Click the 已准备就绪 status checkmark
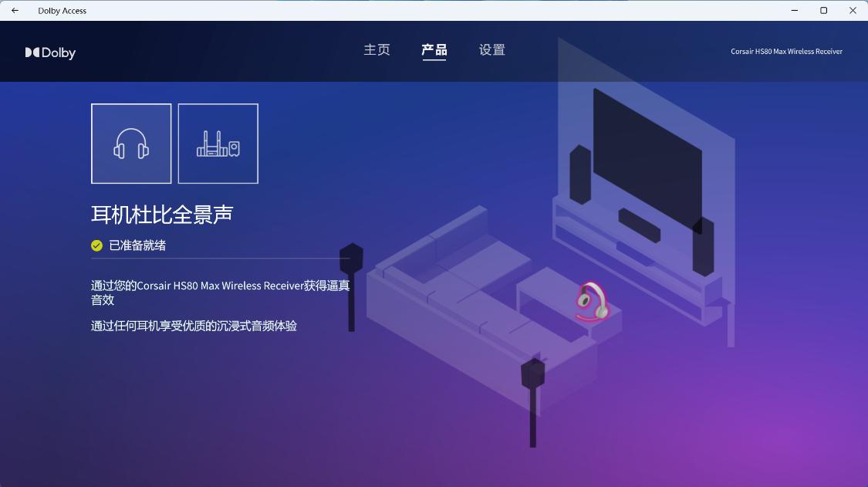Viewport: 868px width, 487px height. [x=97, y=245]
